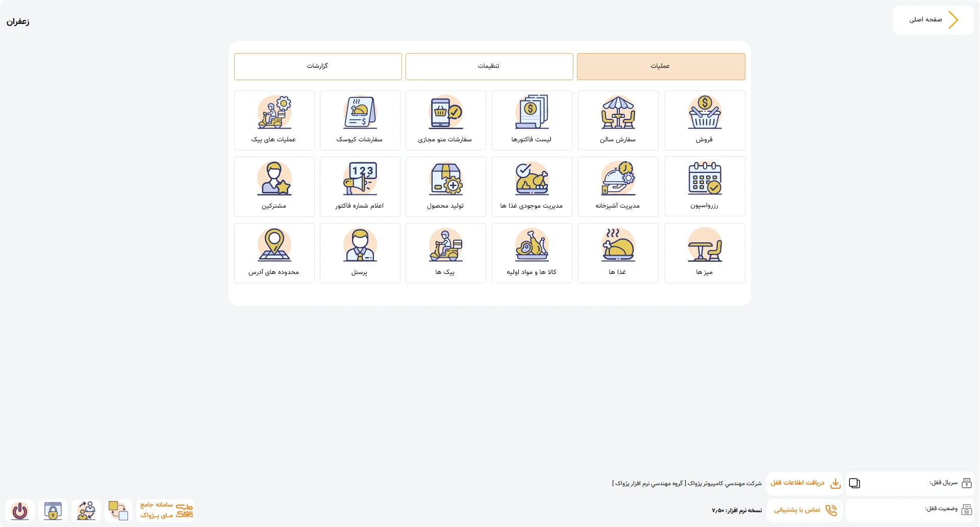
Task: Open سفارش سالن (Hall order) icon
Action: pos(618,120)
